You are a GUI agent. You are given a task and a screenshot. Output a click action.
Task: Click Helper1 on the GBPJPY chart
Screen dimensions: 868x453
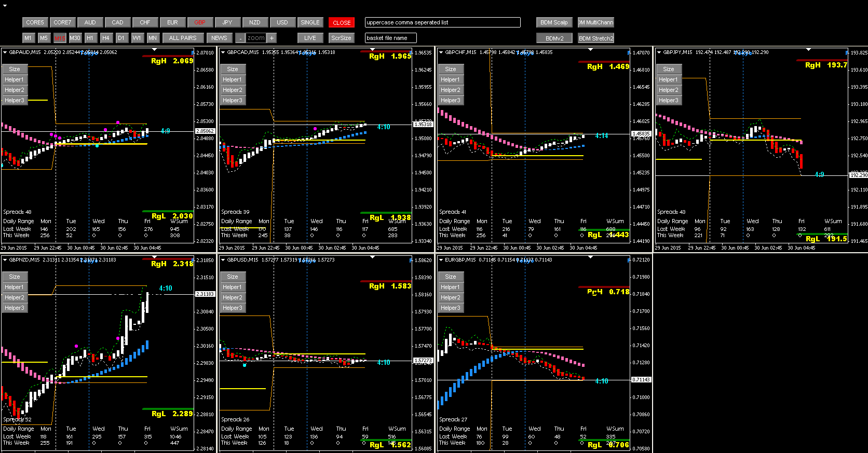(x=669, y=79)
